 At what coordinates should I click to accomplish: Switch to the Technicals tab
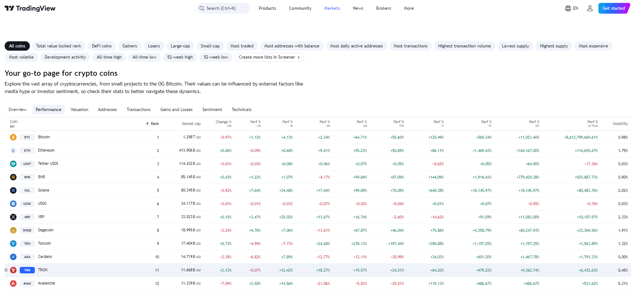tap(242, 110)
